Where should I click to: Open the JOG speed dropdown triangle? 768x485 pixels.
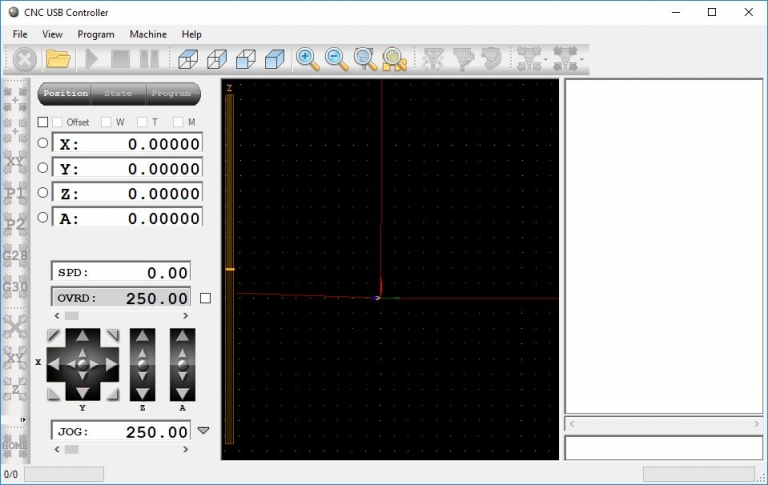[x=203, y=431]
